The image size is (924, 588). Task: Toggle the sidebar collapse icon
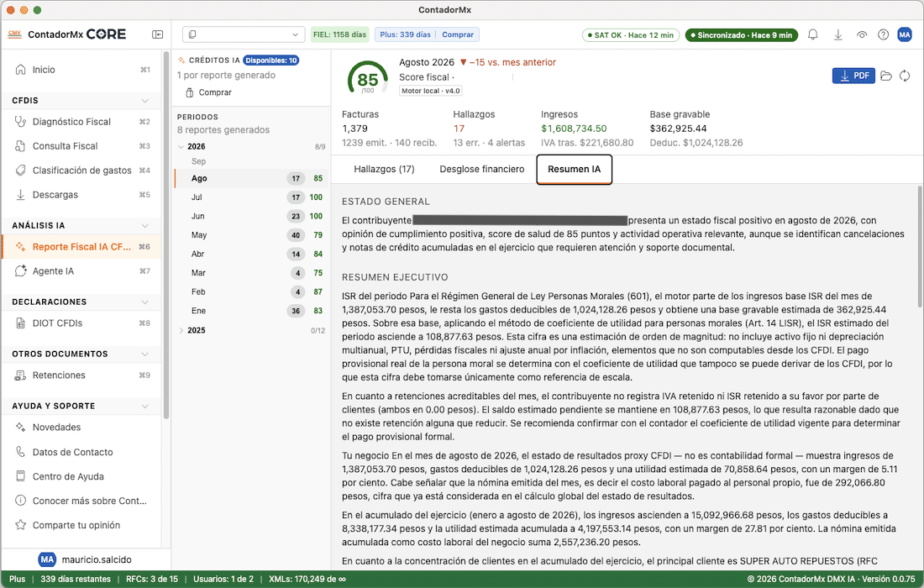(157, 34)
